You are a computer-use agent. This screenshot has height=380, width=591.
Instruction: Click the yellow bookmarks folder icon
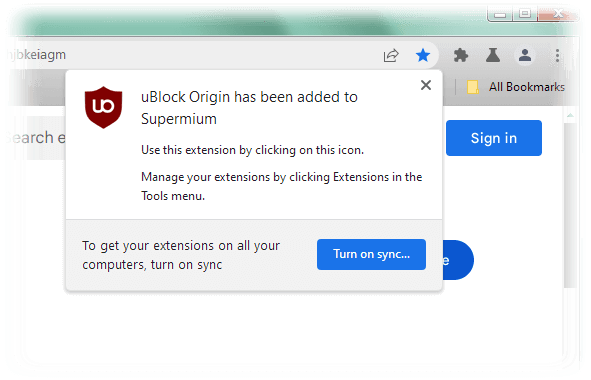coord(473,87)
